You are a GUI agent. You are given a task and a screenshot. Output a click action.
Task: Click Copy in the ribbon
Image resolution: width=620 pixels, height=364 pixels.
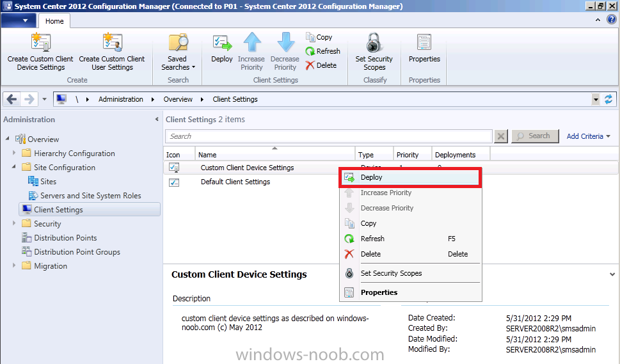pos(319,37)
